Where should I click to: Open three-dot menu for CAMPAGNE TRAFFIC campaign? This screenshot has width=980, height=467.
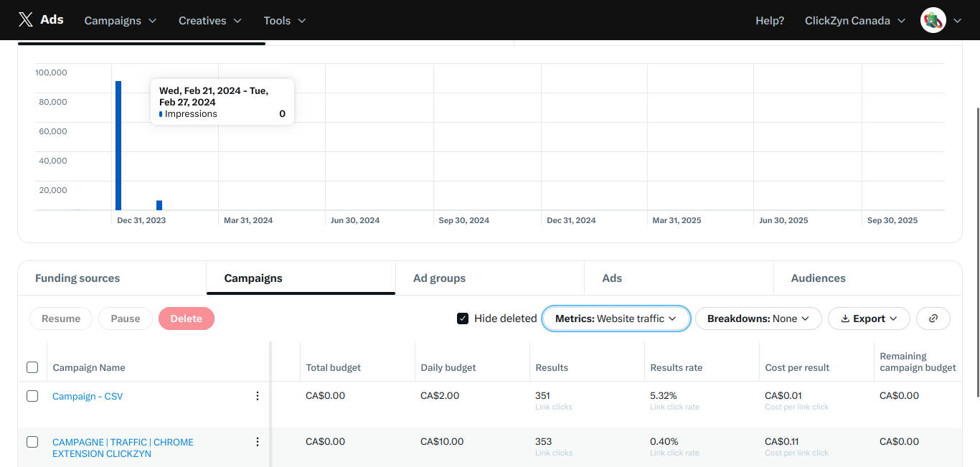[x=258, y=442]
